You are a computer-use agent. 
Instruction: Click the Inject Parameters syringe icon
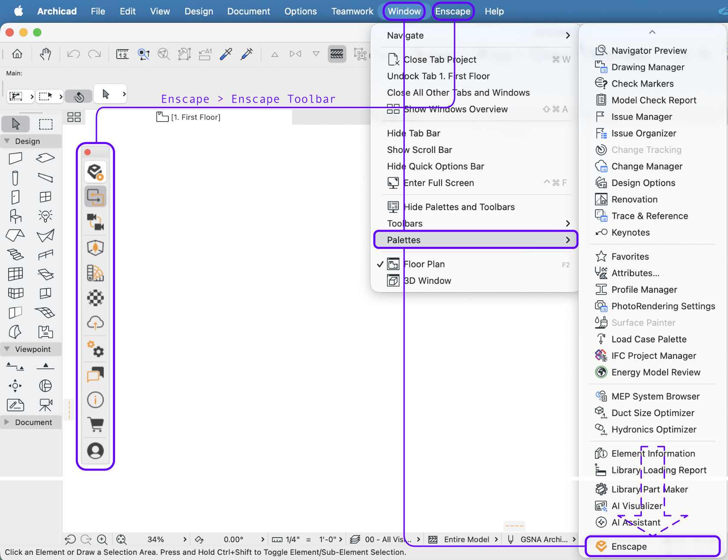246,54
